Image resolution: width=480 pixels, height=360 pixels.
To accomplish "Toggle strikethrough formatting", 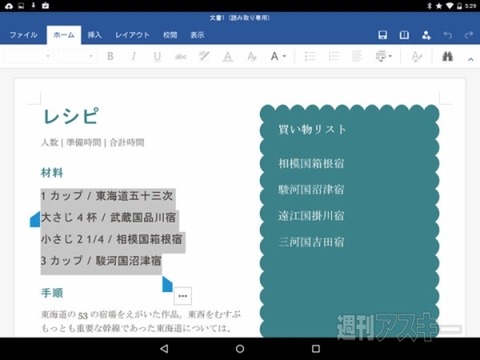I will coord(181,57).
